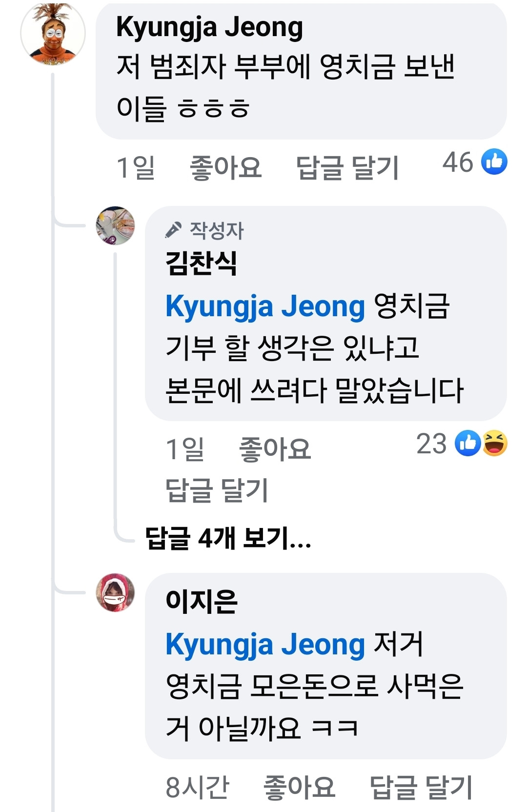This screenshot has height=812, width=527.
Task: Reply to 이지은's comment with 답글 달기
Action: pyautogui.click(x=422, y=787)
